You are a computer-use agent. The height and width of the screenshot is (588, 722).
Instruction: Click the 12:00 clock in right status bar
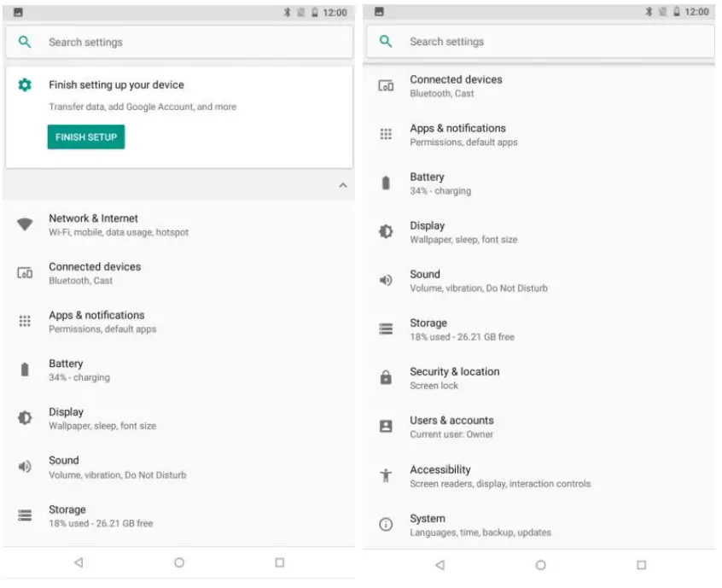click(x=696, y=12)
